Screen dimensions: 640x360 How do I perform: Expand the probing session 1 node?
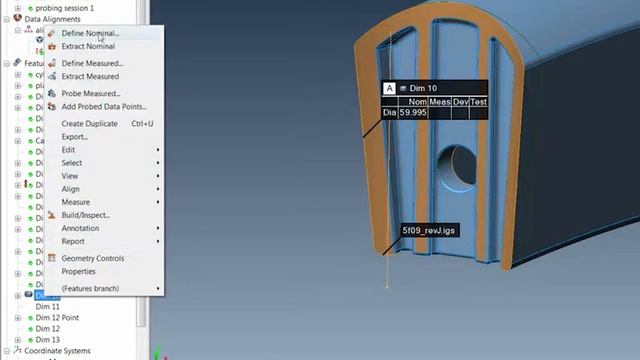(x=18, y=8)
